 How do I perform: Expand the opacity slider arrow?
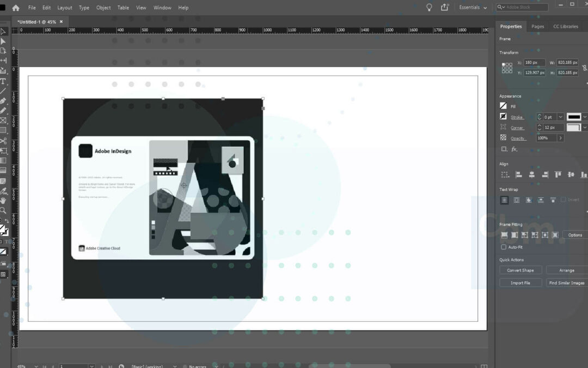coord(561,138)
